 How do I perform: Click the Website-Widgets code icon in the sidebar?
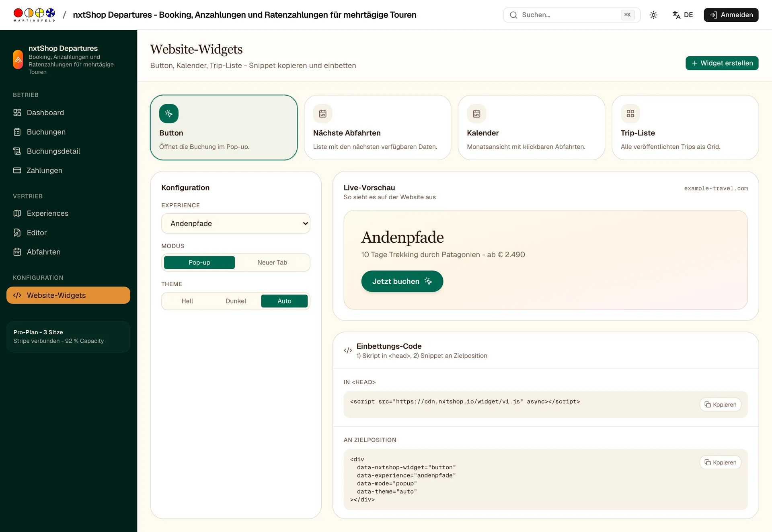click(x=17, y=295)
